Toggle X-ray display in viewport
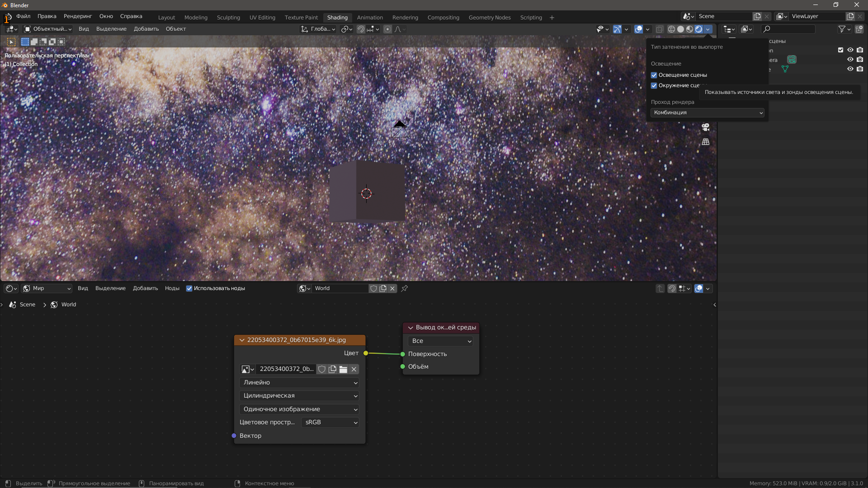 [660, 29]
